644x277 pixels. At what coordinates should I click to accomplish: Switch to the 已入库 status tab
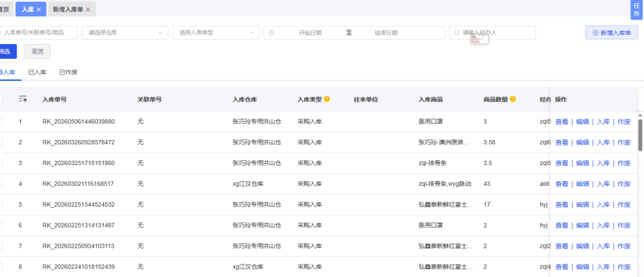coord(38,72)
